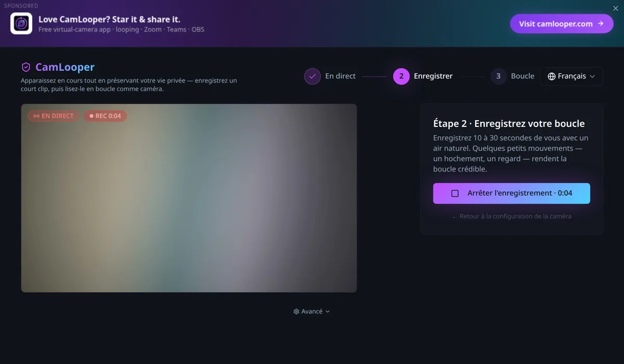Click the 'Love CamLooper? Star it & share it.' headline

click(x=109, y=20)
